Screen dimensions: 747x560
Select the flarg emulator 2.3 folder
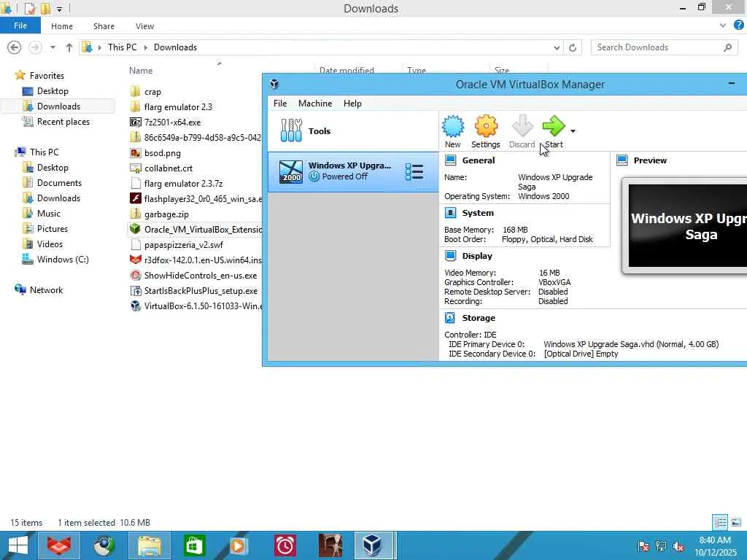point(178,106)
